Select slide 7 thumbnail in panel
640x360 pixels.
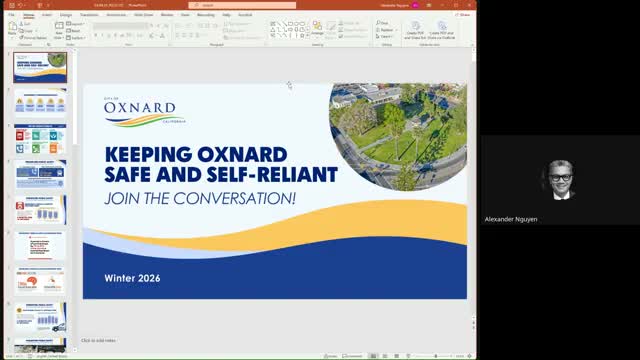pos(40,281)
